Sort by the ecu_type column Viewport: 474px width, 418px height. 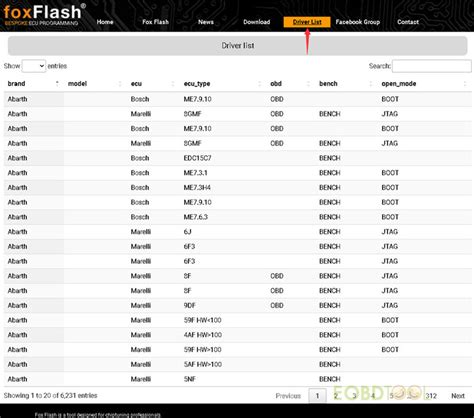coord(222,84)
